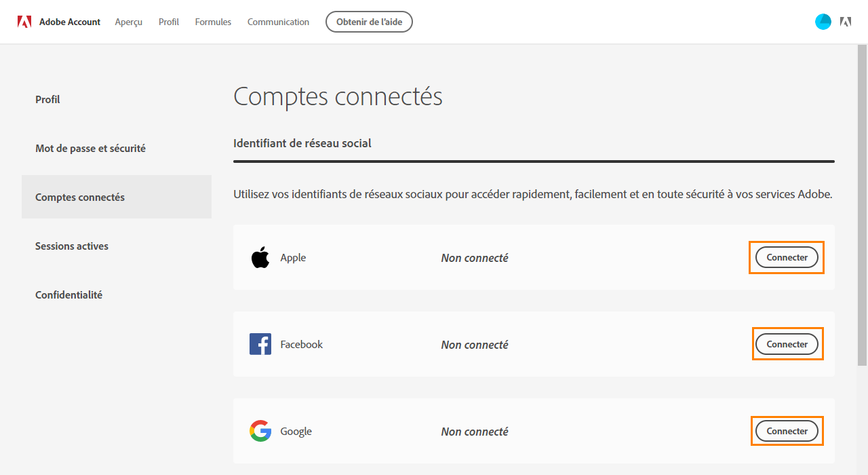
Task: Open the Profil top navigation item
Action: pos(169,22)
